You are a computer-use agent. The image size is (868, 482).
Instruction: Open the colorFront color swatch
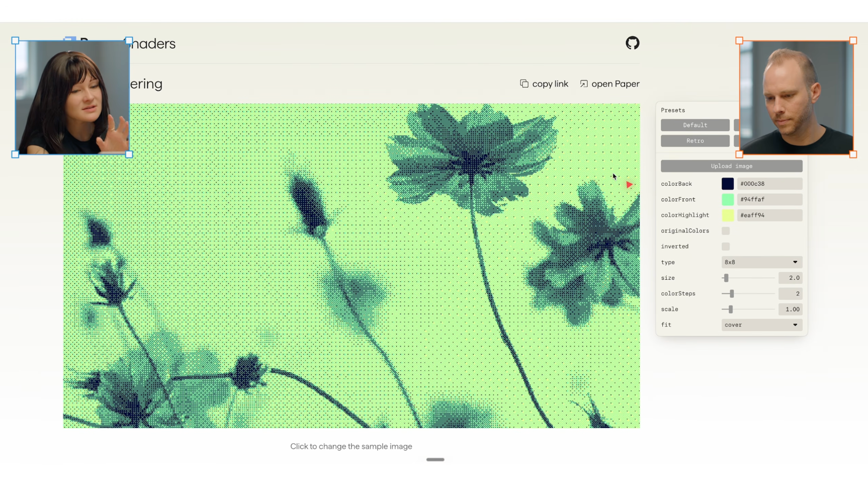click(x=727, y=200)
